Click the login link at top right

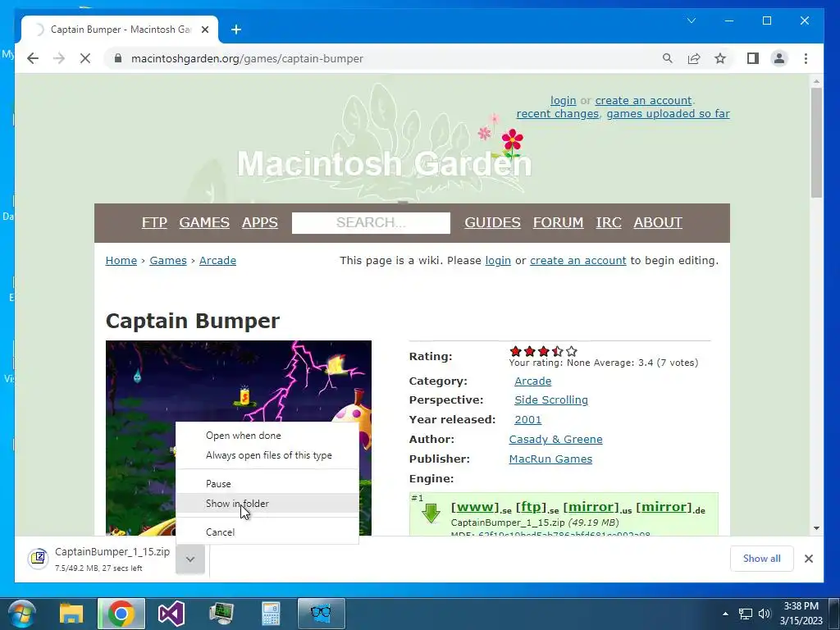pyautogui.click(x=563, y=101)
